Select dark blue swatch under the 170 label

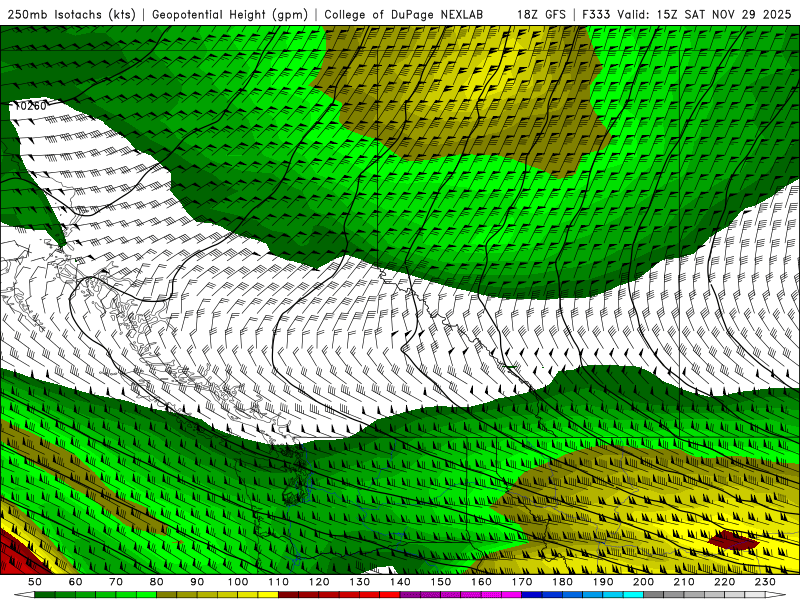[532, 595]
